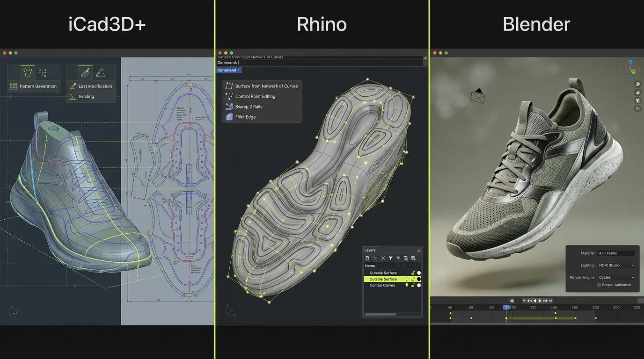Click the Fillet Edge icon
The image size is (644, 359).
(229, 117)
